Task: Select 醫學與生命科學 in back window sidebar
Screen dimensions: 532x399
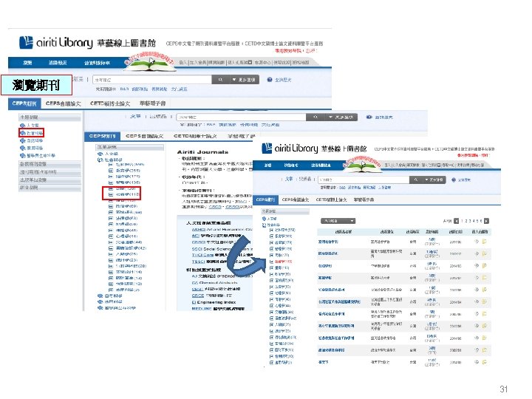Action: tap(41, 156)
